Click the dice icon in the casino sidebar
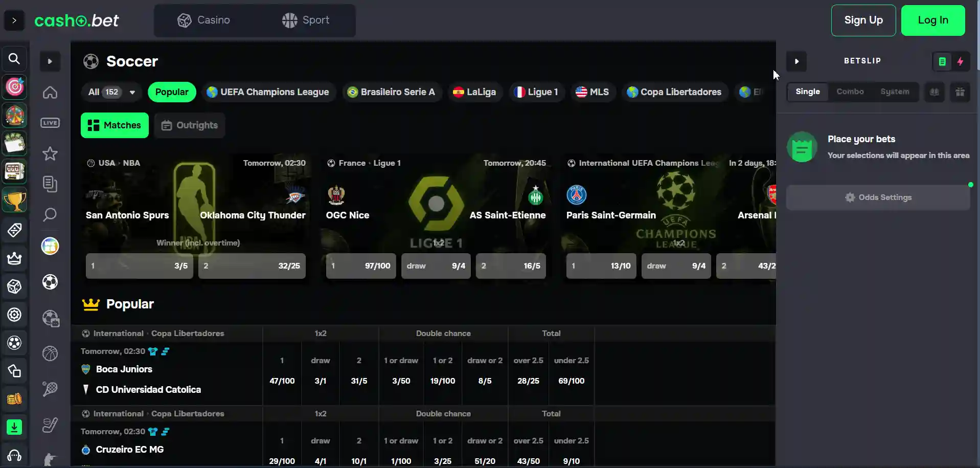Image resolution: width=980 pixels, height=468 pixels. [14, 286]
